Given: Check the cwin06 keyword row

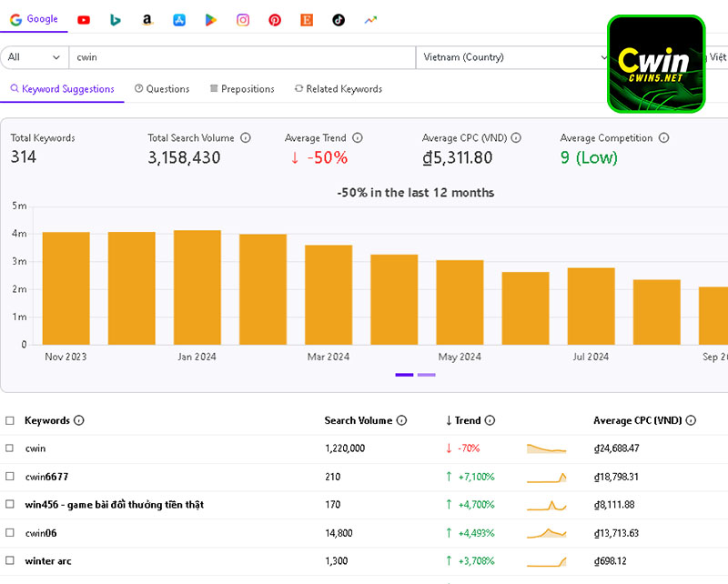Looking at the screenshot, I should point(10,532).
